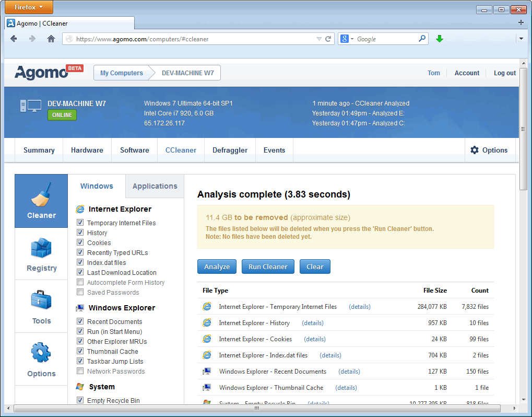Click IE icon in Temporary Internet Files row
Screen dimensions: 532x417
(207, 306)
